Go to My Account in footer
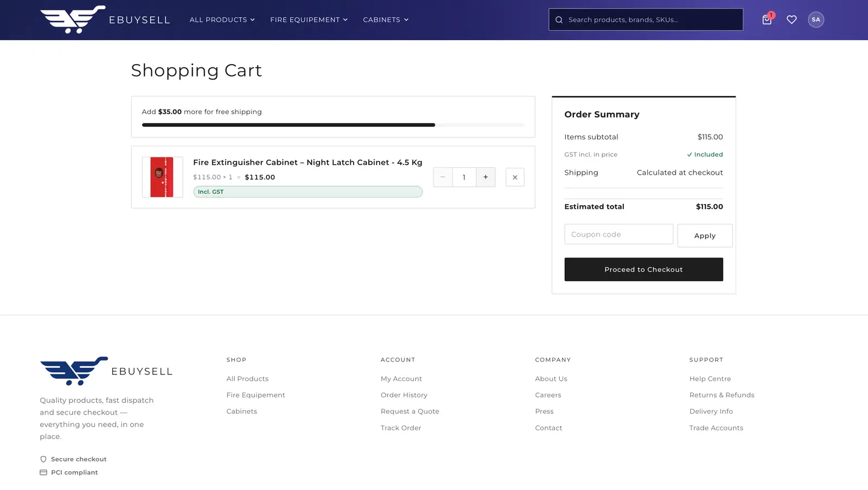The width and height of the screenshot is (868, 490). pyautogui.click(x=401, y=379)
